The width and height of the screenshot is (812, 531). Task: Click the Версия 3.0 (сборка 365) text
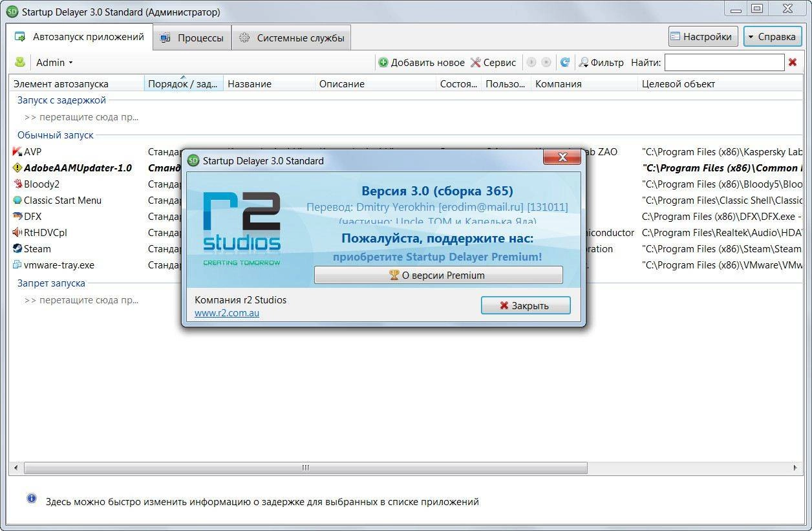[437, 191]
